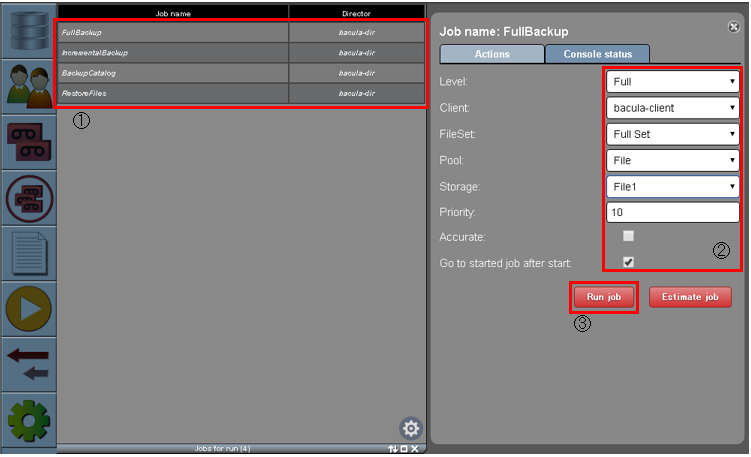Click the Run job button
This screenshot has width=751, height=457.
[603, 297]
